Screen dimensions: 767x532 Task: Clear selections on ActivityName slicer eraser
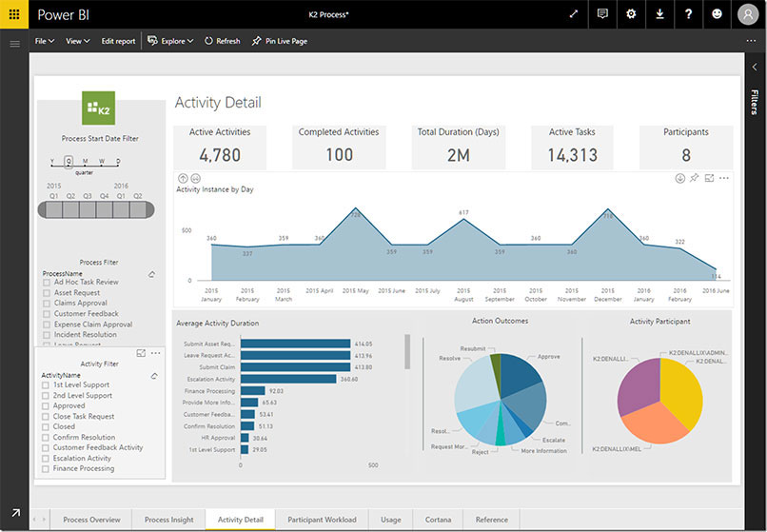(154, 376)
